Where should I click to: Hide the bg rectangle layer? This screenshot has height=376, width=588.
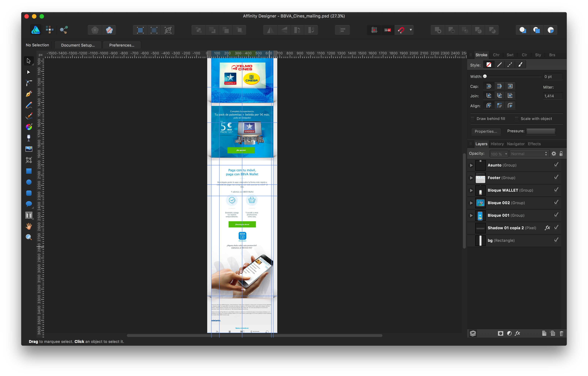coord(556,240)
